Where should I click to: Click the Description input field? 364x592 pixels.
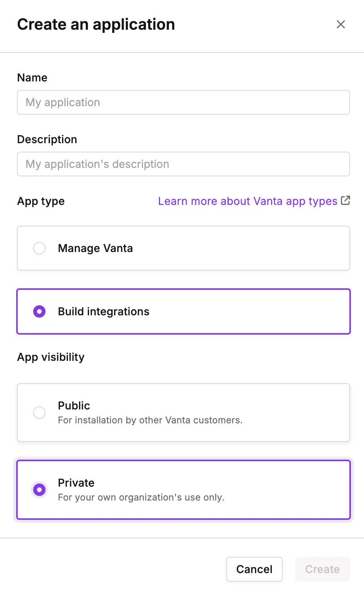pyautogui.click(x=183, y=164)
